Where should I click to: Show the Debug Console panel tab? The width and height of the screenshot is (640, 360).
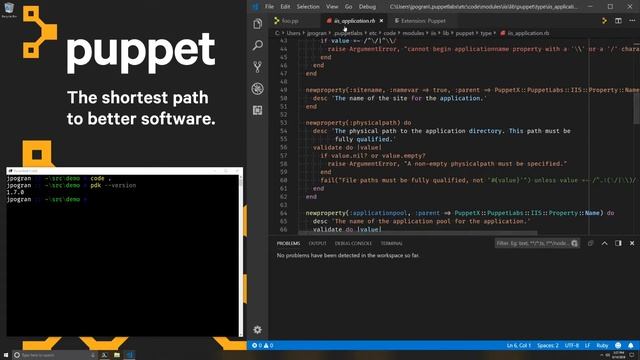pyautogui.click(x=353, y=243)
